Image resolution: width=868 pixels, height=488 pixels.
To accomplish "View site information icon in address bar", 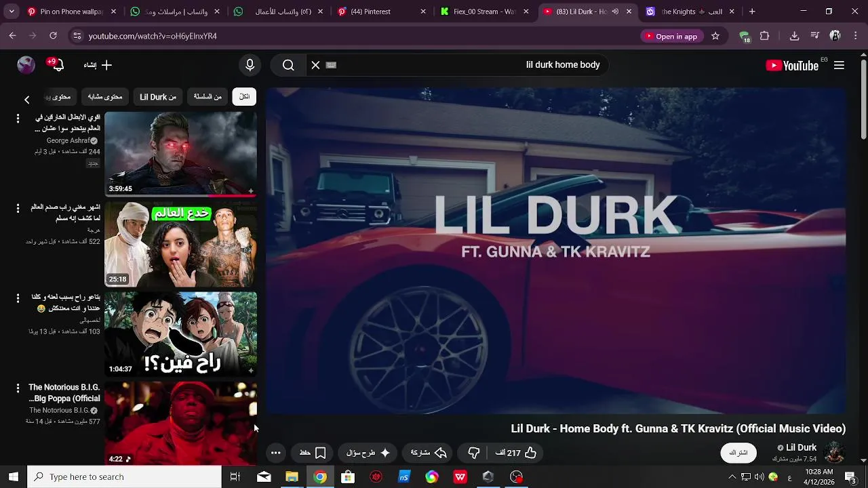I will coord(77,36).
